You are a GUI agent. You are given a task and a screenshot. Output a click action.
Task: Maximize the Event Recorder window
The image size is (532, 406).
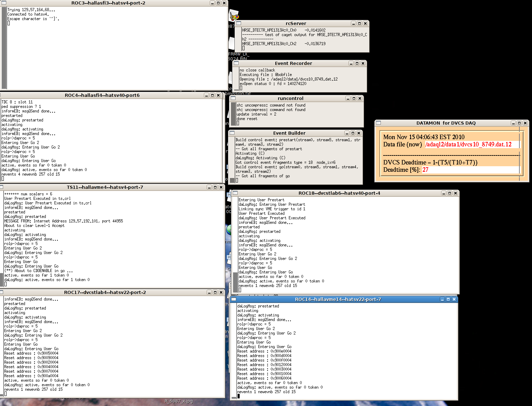coord(357,63)
